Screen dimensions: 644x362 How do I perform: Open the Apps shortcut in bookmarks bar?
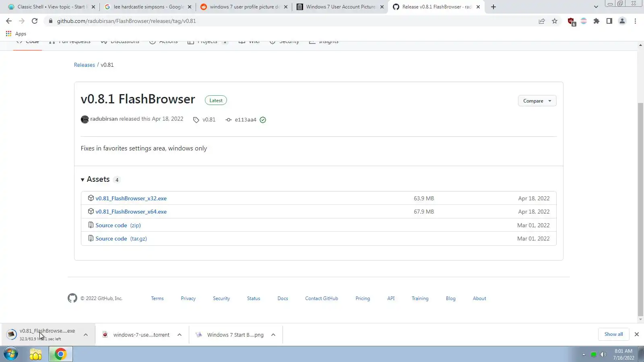(x=16, y=34)
